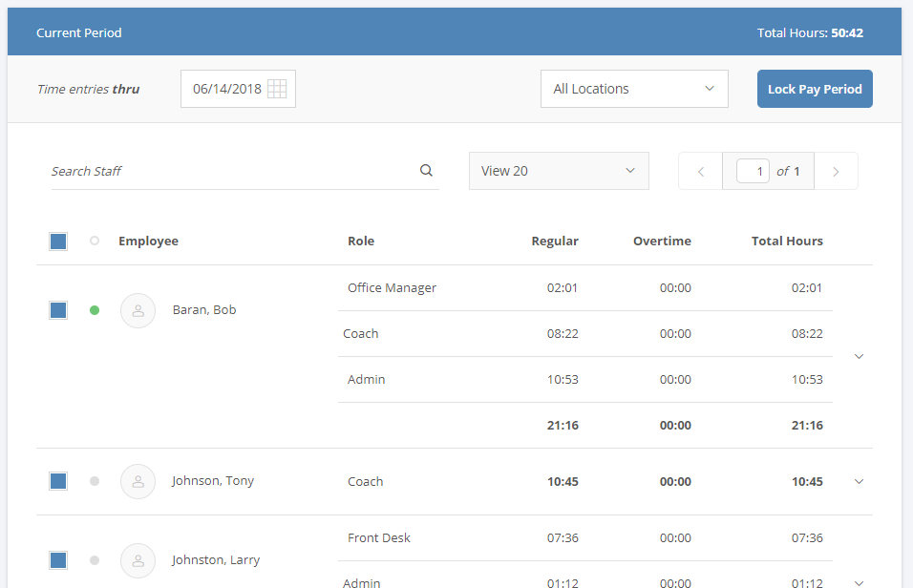
Task: Click the name Johnston, Larry
Action: pyautogui.click(x=216, y=560)
